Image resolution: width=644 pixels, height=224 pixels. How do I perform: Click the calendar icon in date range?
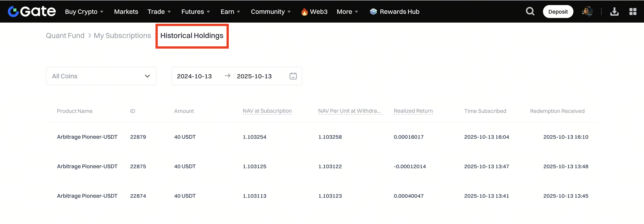[x=293, y=76]
